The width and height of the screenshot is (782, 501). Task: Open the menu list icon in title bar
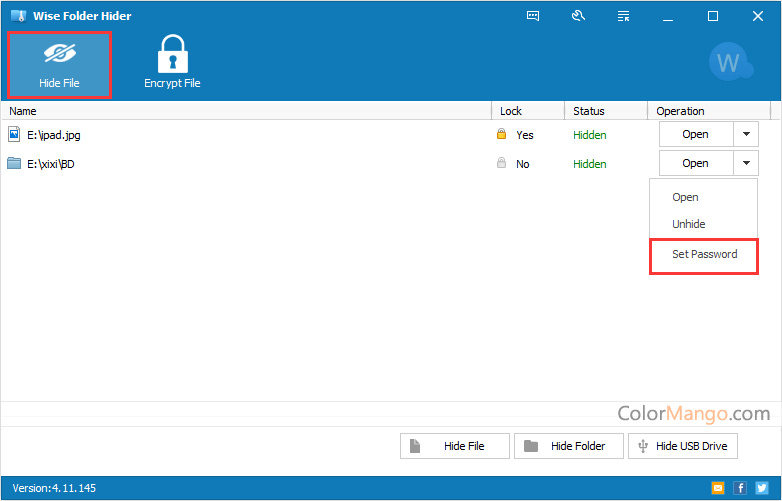coord(623,16)
